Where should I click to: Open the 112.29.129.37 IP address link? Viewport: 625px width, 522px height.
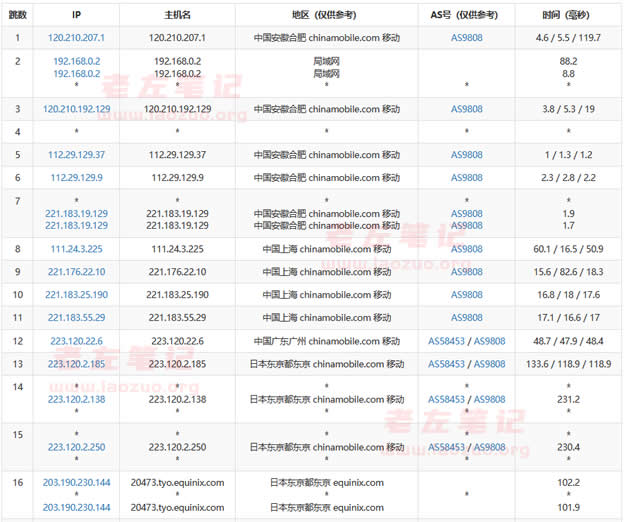tap(77, 155)
